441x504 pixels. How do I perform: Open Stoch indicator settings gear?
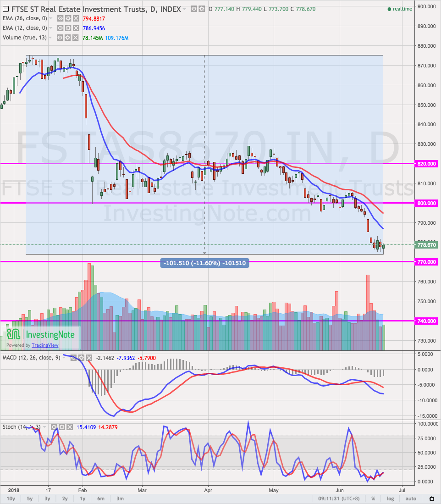pos(62,427)
